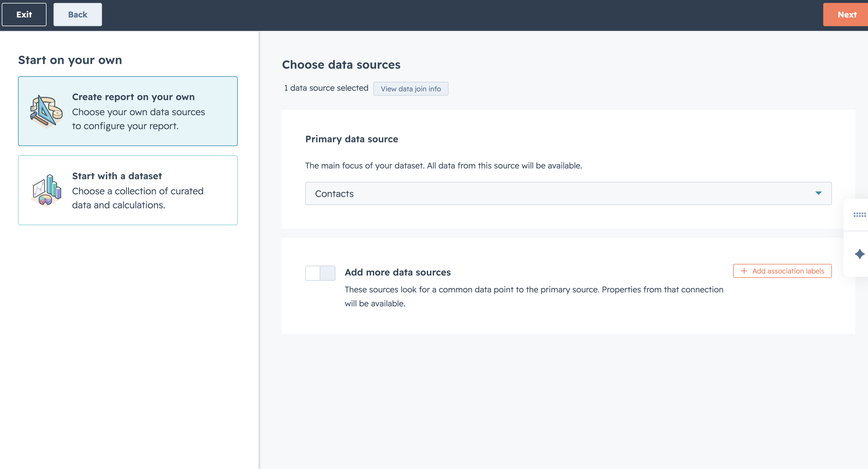The width and height of the screenshot is (868, 469).
Task: Open the AI sparkle assistant icon
Action: [x=860, y=254]
